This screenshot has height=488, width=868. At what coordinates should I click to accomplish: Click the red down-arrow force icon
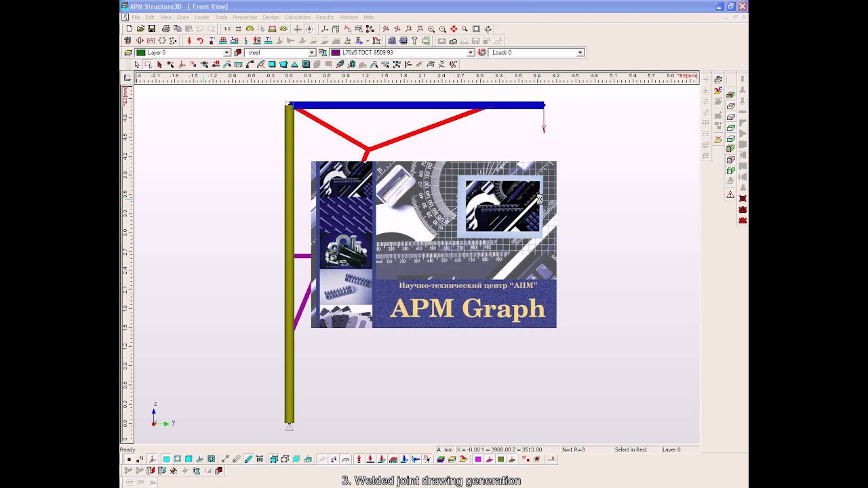[x=189, y=41]
